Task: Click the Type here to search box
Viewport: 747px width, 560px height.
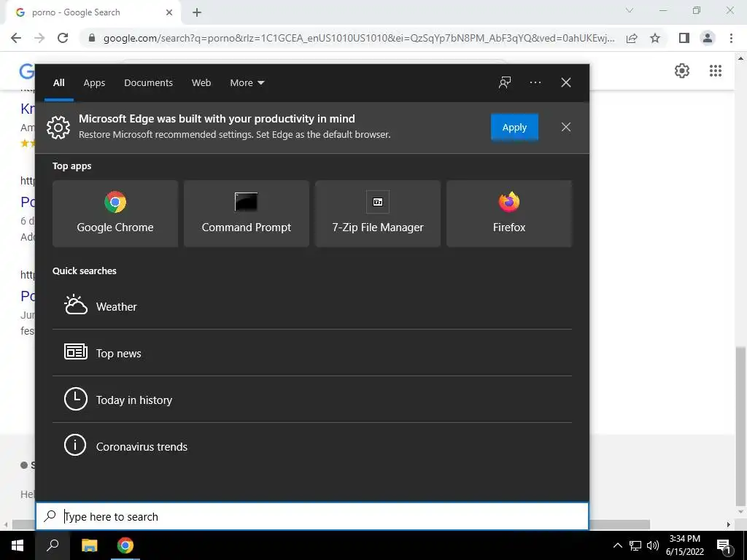Action: 312,516
